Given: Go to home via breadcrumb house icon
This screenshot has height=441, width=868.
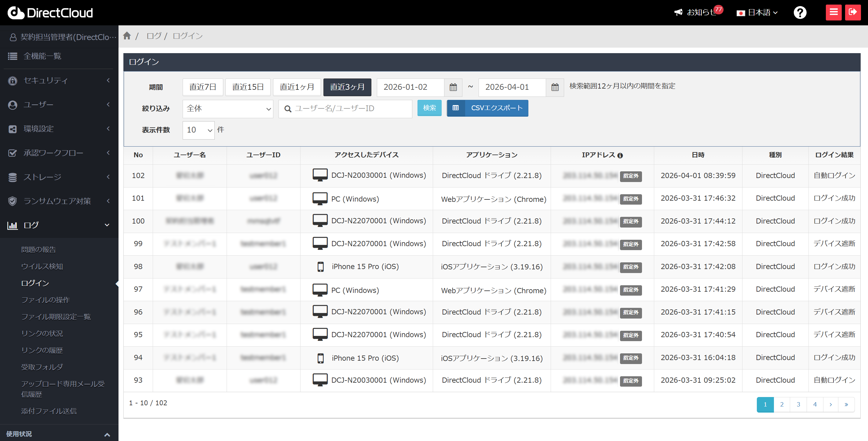Looking at the screenshot, I should pyautogui.click(x=127, y=36).
